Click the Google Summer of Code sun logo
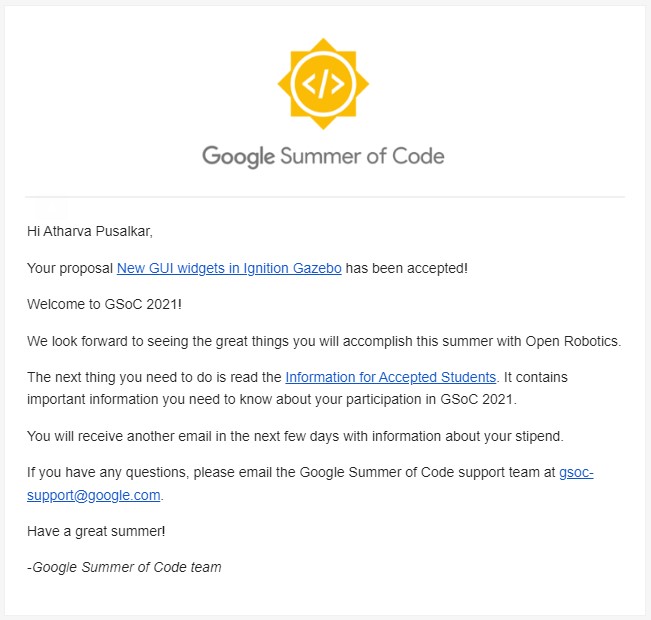This screenshot has width=651, height=620. (x=323, y=84)
